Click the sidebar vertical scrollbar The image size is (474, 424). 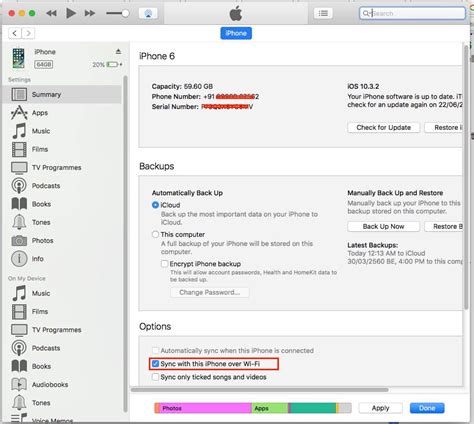coord(125,243)
